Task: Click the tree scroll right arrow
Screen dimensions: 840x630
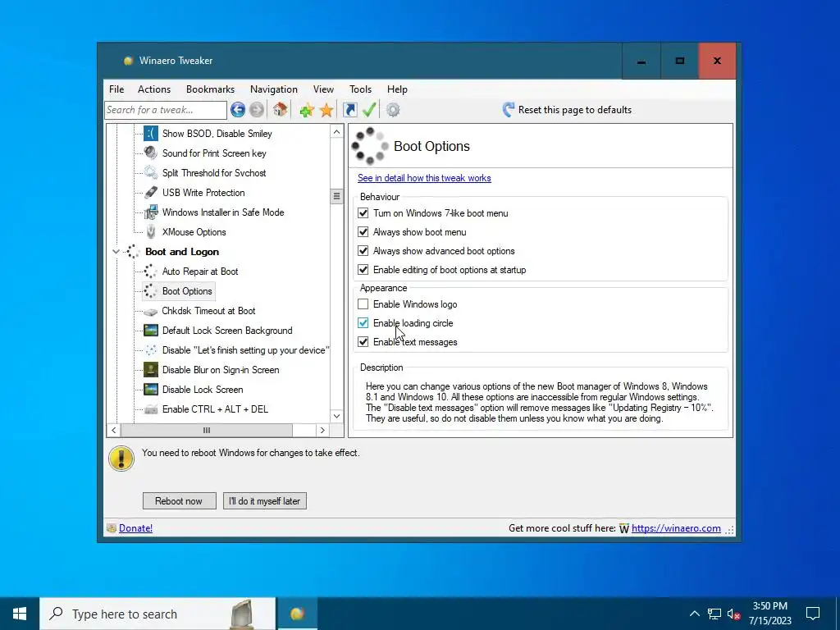Action: click(322, 430)
